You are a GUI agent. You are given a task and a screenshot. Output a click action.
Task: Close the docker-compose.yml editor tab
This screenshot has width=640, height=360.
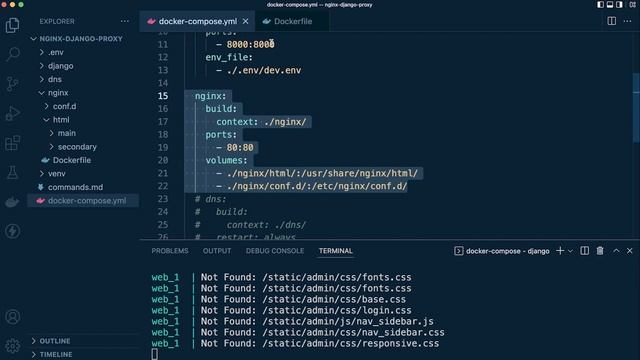(x=245, y=21)
